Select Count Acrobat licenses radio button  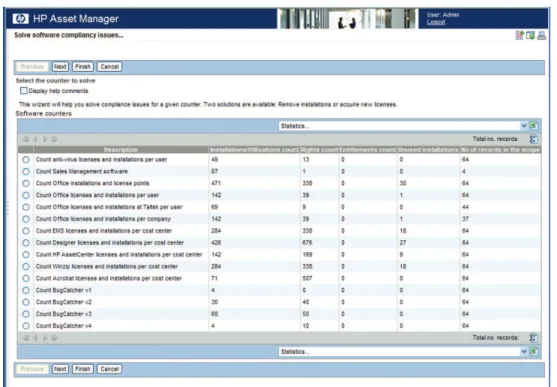26,278
